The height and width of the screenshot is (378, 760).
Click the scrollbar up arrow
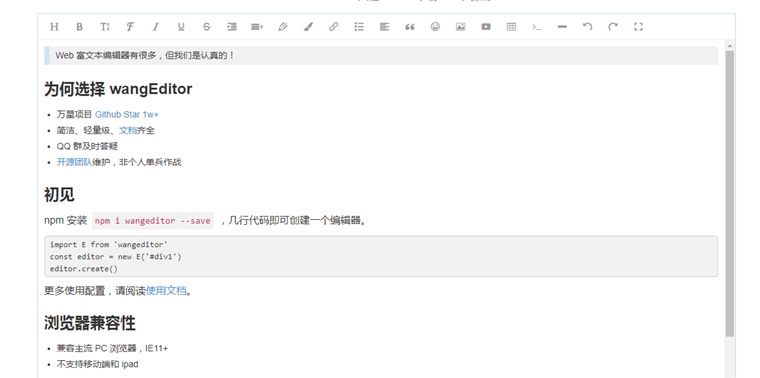(x=729, y=46)
